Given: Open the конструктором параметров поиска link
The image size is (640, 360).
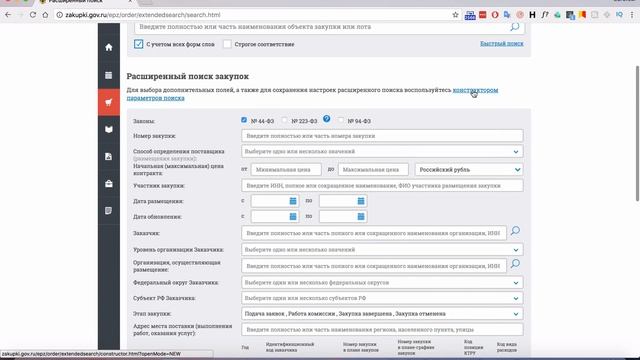Looking at the screenshot, I should click(475, 90).
